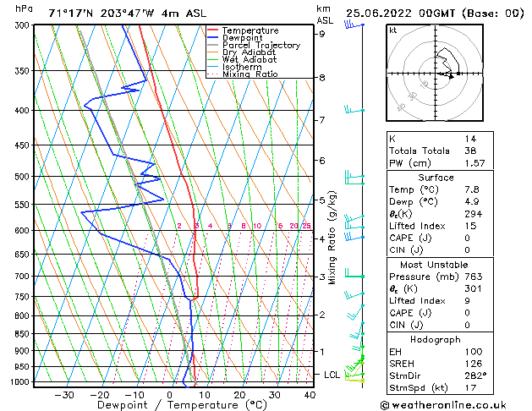Select the 'Mixing Ratio' legend label
This screenshot has height=411, width=532.
pyautogui.click(x=250, y=74)
